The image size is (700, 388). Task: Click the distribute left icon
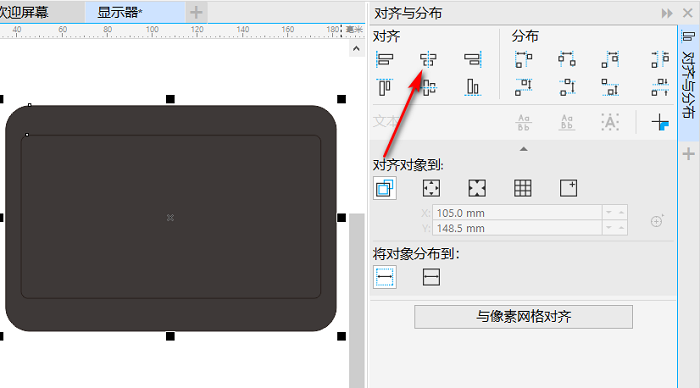(524, 59)
